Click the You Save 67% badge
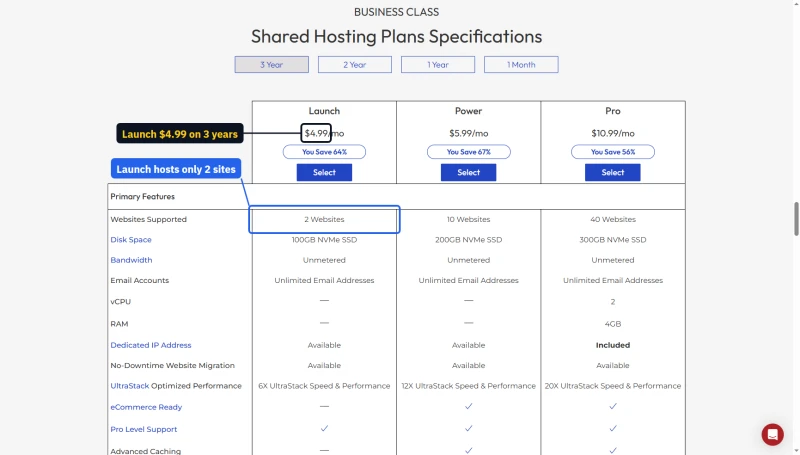 click(468, 152)
